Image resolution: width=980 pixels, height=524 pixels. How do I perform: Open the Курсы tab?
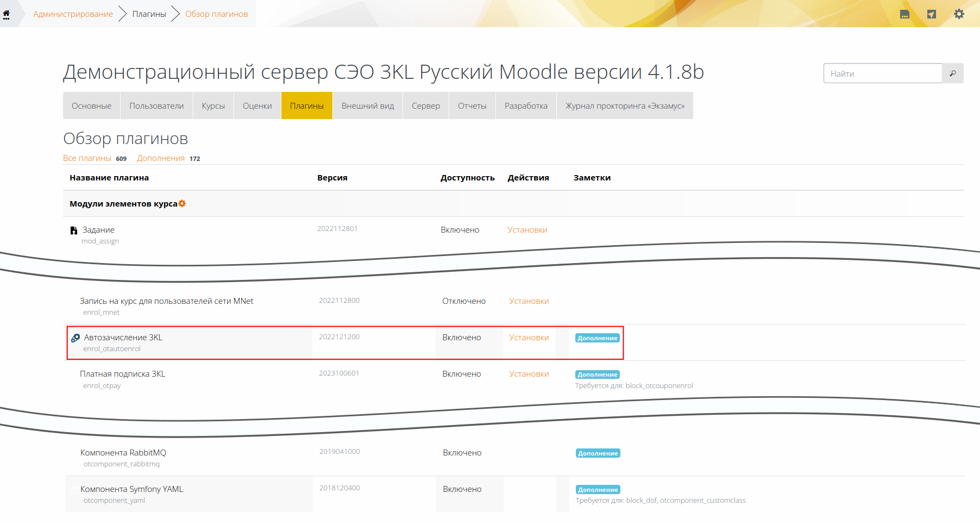pyautogui.click(x=213, y=105)
